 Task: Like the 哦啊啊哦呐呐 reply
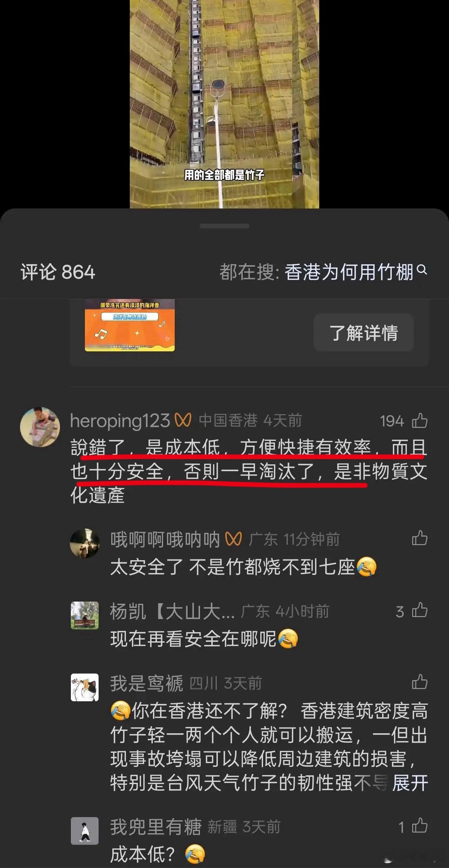[420, 538]
